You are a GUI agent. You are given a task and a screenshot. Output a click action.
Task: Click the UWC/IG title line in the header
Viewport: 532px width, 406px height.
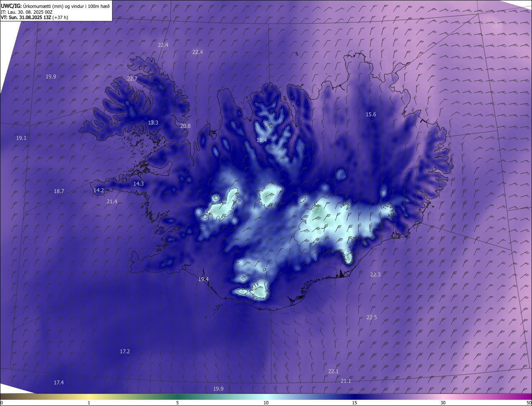pyautogui.click(x=55, y=6)
